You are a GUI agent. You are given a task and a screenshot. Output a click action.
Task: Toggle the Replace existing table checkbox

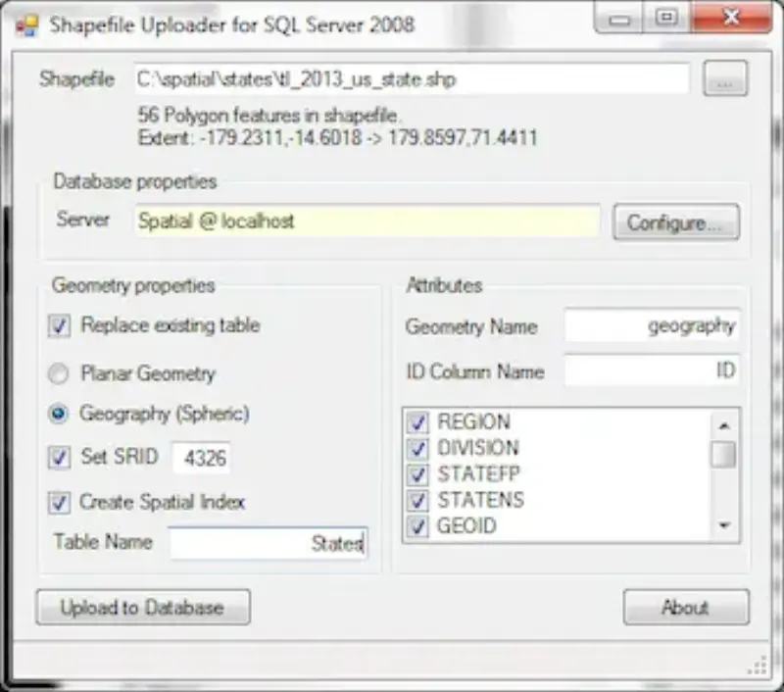click(59, 326)
